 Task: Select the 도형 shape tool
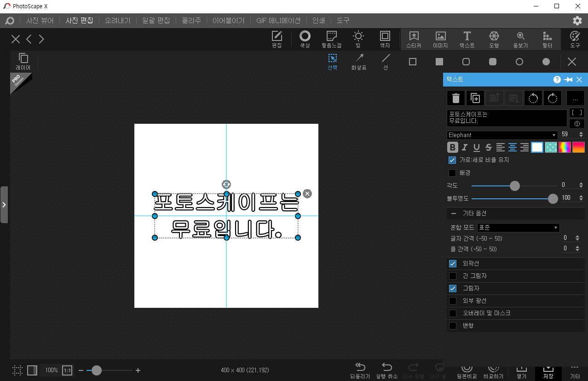click(494, 39)
